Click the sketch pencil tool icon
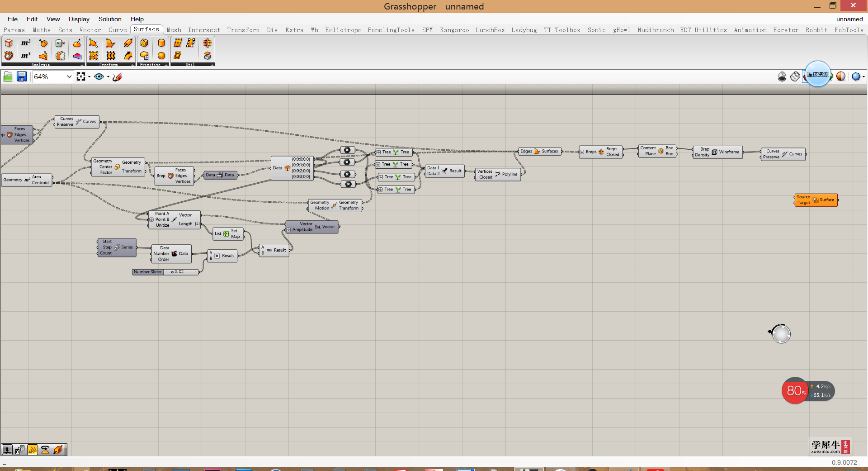The height and width of the screenshot is (471, 868). [117, 77]
